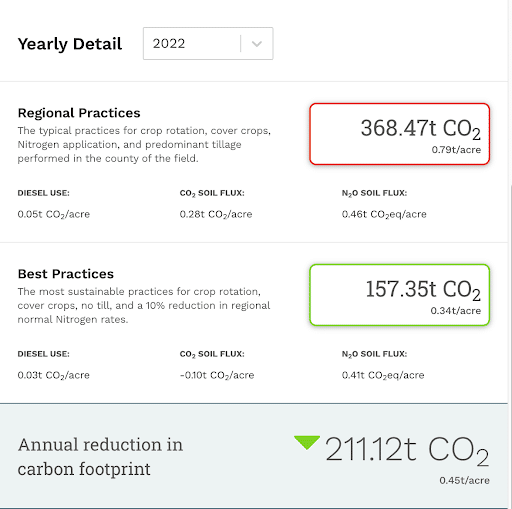Click the Regional Practices description paragraph

coord(144,145)
